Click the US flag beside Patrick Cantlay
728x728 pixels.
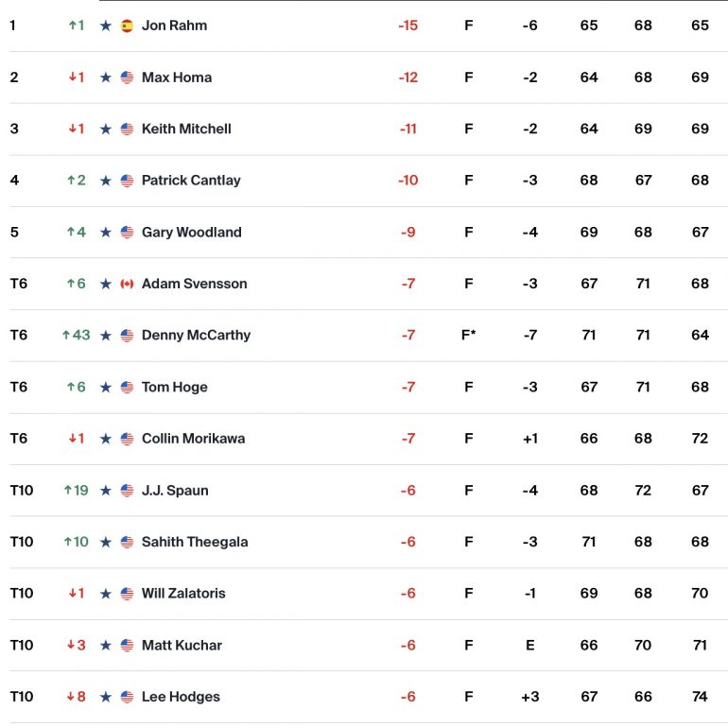tap(127, 181)
